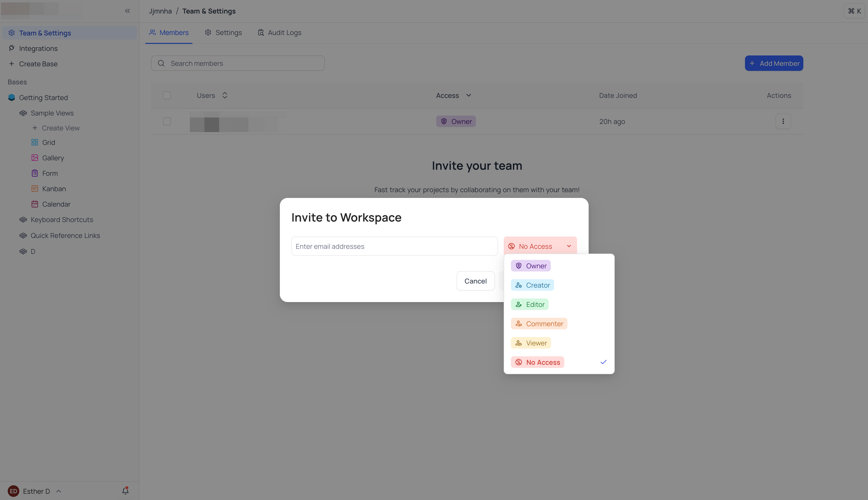The image size is (868, 500).
Task: Click the Gallery view icon in sidebar
Action: 34,158
